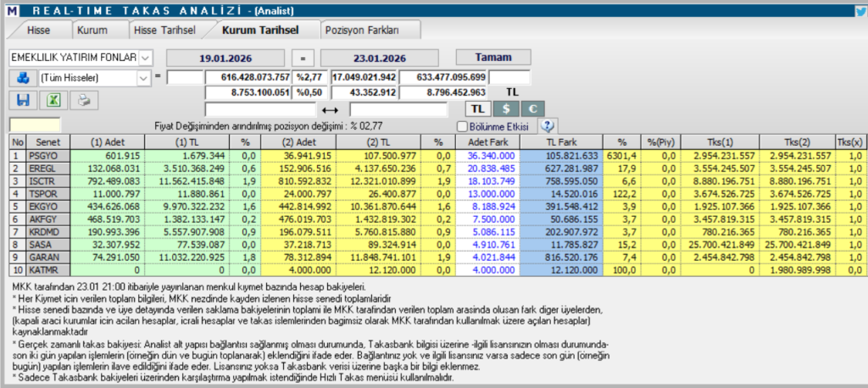
Task: Click the save floppy disk icon
Action: coord(23,100)
